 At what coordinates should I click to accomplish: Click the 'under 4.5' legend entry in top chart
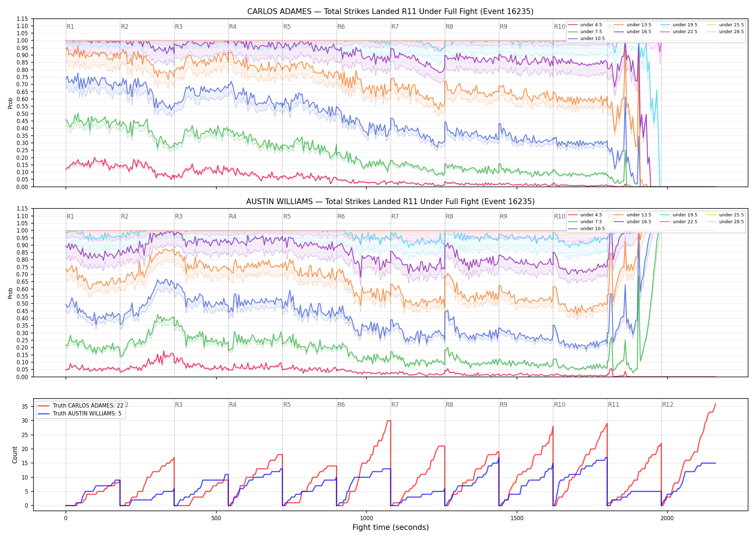coord(585,25)
